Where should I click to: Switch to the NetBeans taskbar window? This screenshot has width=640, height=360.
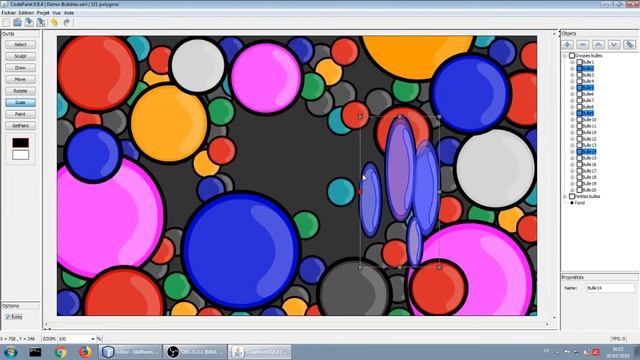coord(130,352)
